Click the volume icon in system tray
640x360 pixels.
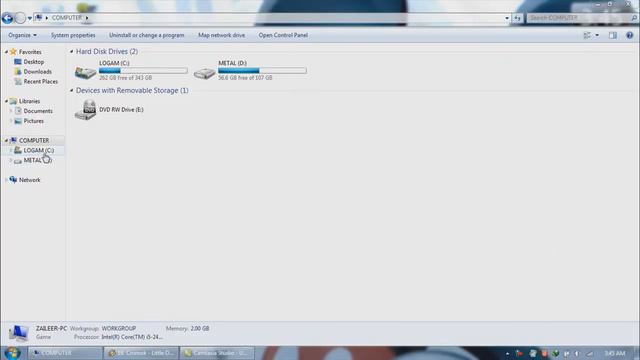pyautogui.click(x=576, y=353)
